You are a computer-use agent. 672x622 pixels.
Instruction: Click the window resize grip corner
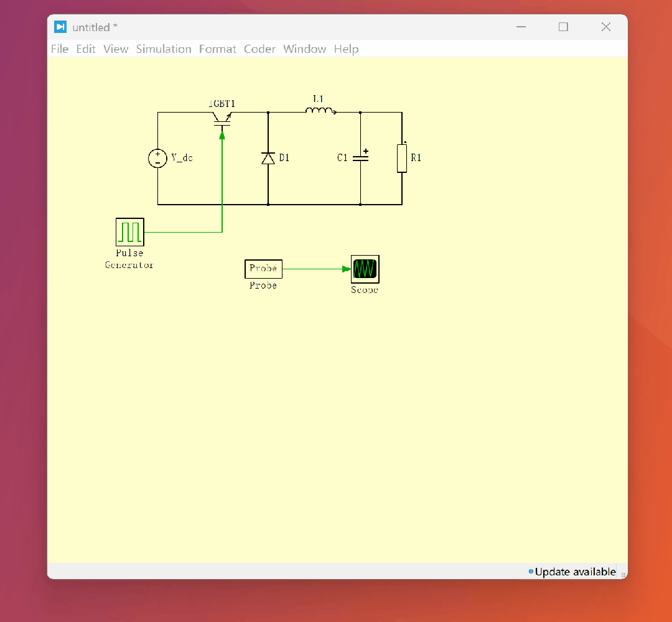pyautogui.click(x=623, y=574)
